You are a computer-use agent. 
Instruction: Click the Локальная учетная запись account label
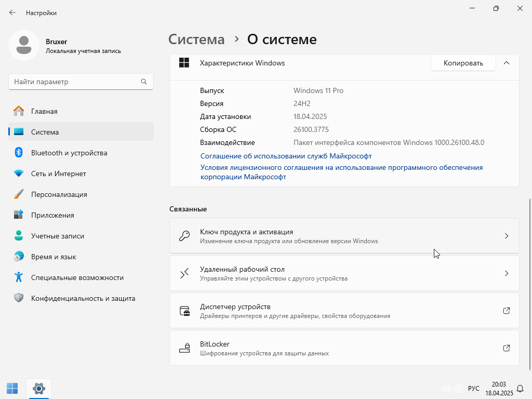[83, 51]
